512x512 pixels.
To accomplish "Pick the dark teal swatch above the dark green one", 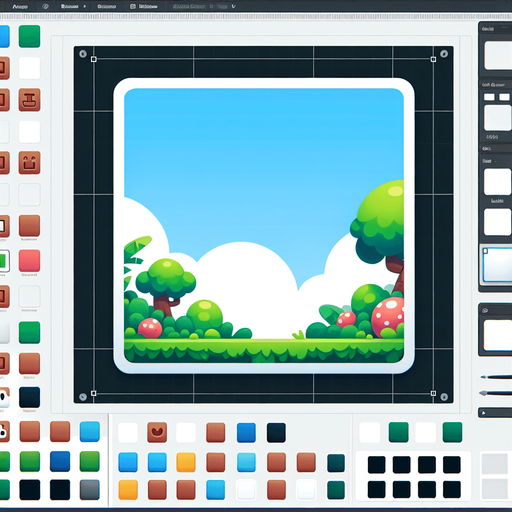I will [x=336, y=463].
